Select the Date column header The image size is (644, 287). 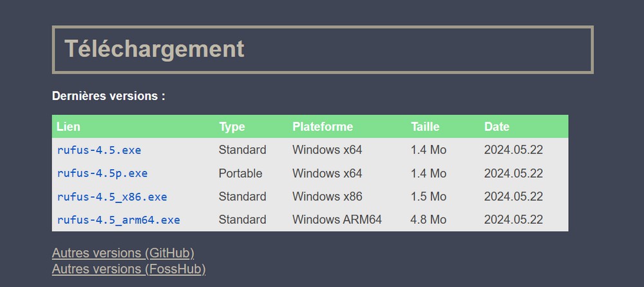[497, 126]
